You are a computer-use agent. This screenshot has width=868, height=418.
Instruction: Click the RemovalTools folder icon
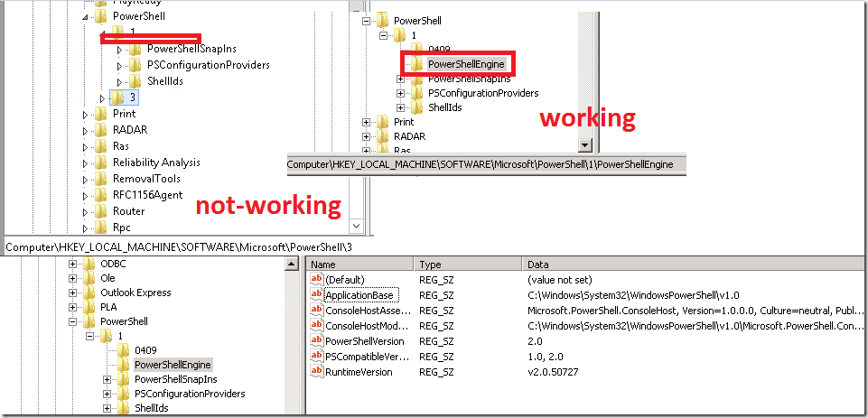point(101,178)
